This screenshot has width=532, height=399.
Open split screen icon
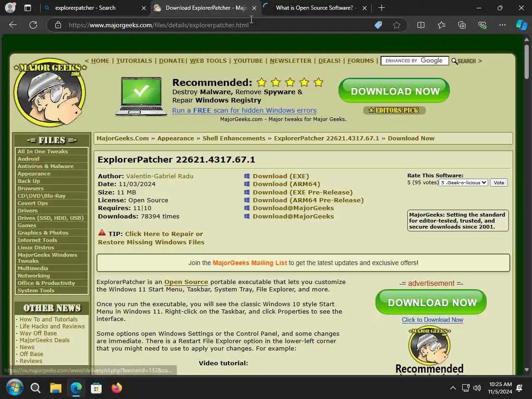(x=421, y=25)
